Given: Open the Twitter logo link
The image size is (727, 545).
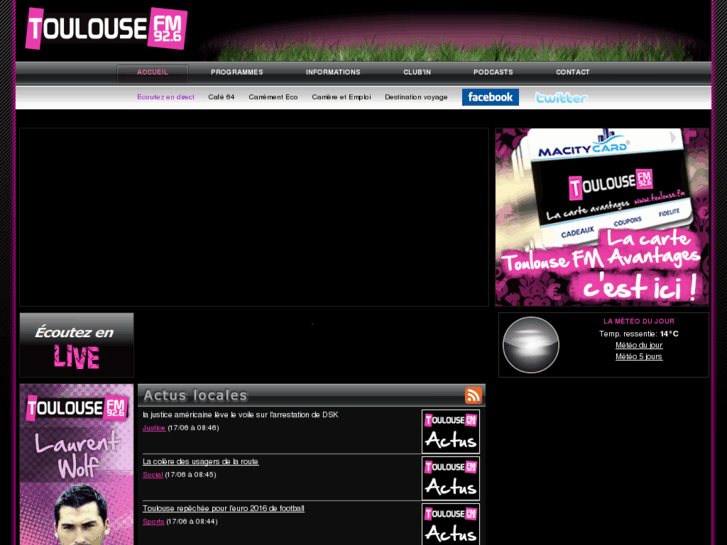Looking at the screenshot, I should coord(561,98).
